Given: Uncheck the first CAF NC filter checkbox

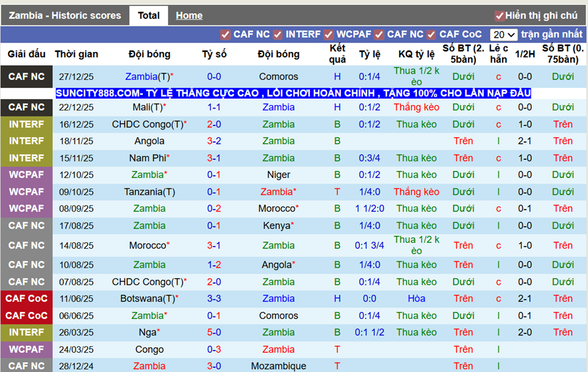Looking at the screenshot, I should tap(225, 35).
